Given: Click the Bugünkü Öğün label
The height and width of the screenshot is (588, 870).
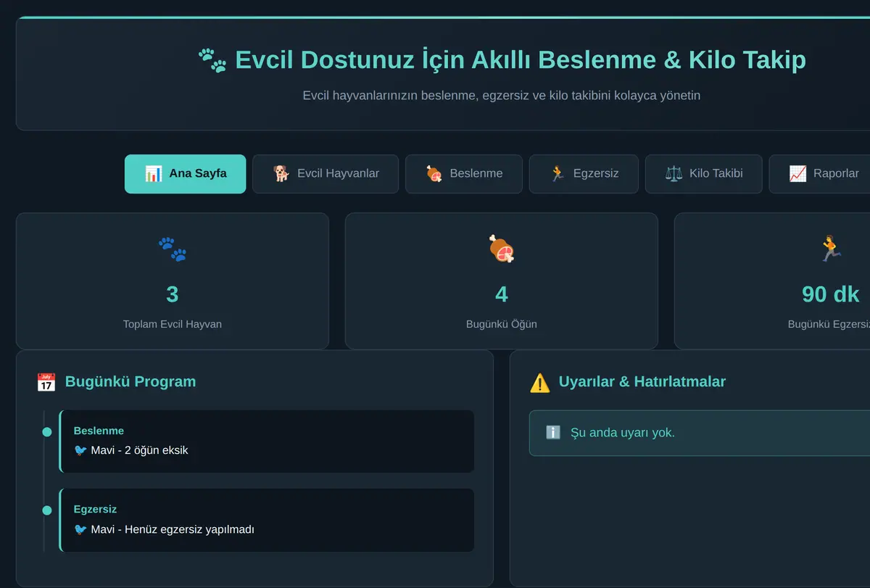Looking at the screenshot, I should pos(502,324).
